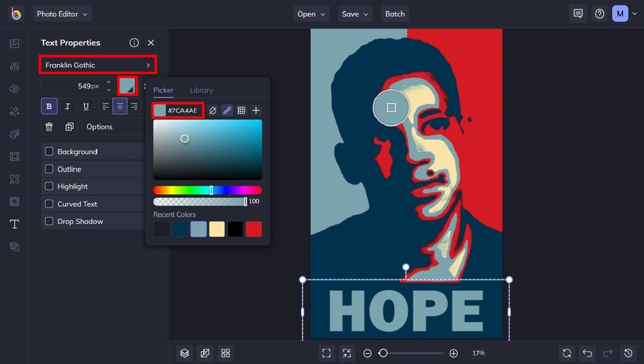Click the text color swatch button
This screenshot has height=364, width=644.
point(128,86)
